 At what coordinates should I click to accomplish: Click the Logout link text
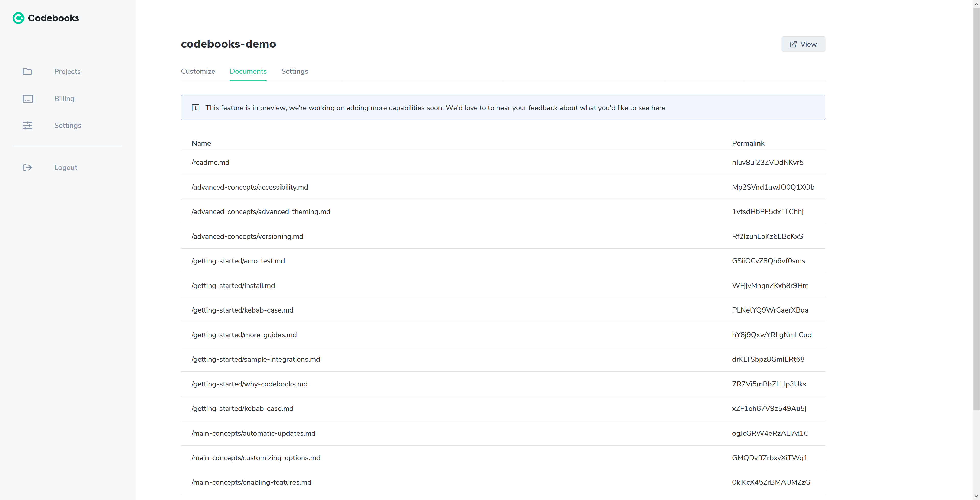65,168
